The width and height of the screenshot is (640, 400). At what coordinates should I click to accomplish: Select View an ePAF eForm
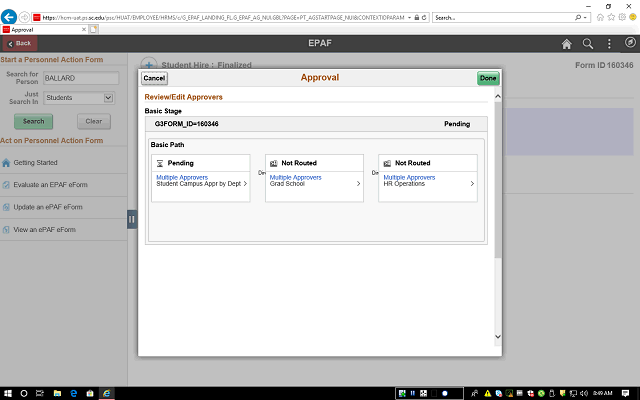point(44,229)
